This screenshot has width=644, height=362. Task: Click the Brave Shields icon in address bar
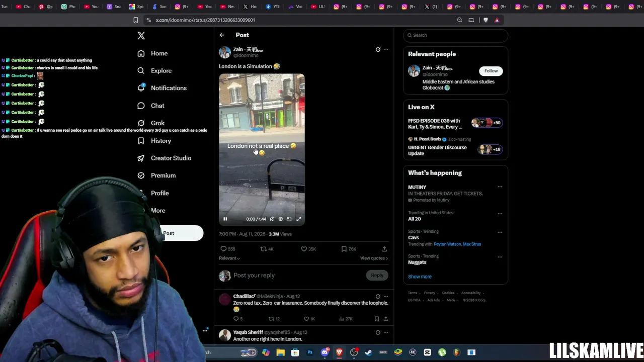tap(486, 20)
